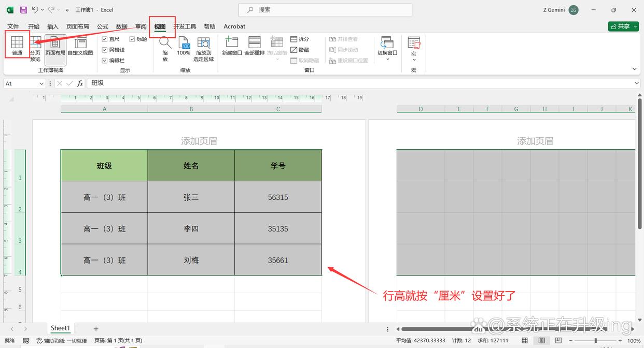
Task: Open the Macros (宏) dropdown
Action: [414, 49]
